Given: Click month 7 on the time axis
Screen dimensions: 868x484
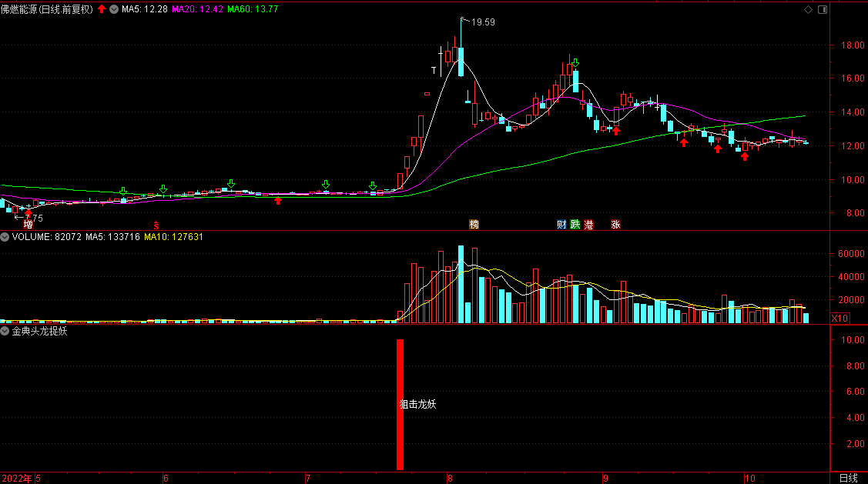Looking at the screenshot, I should [308, 479].
